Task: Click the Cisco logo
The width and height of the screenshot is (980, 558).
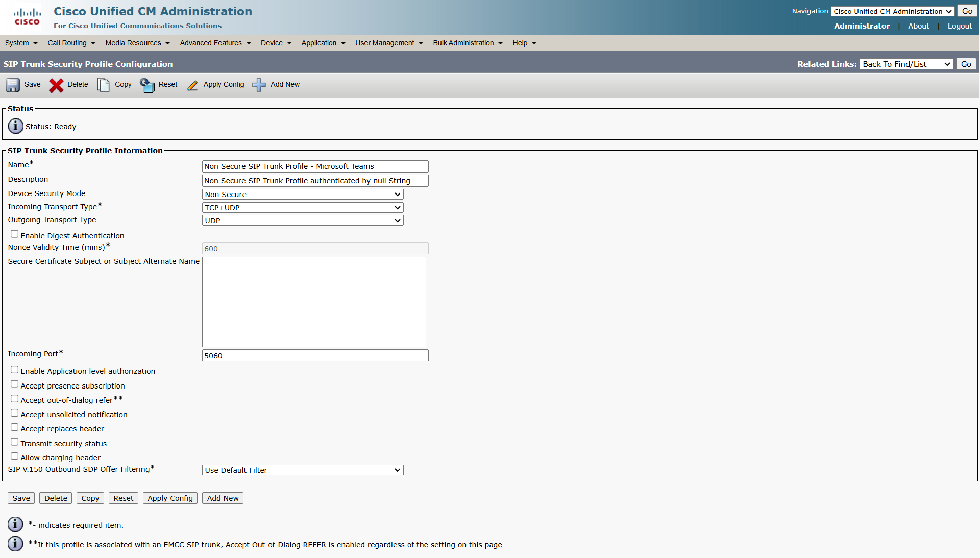Action: [27, 17]
